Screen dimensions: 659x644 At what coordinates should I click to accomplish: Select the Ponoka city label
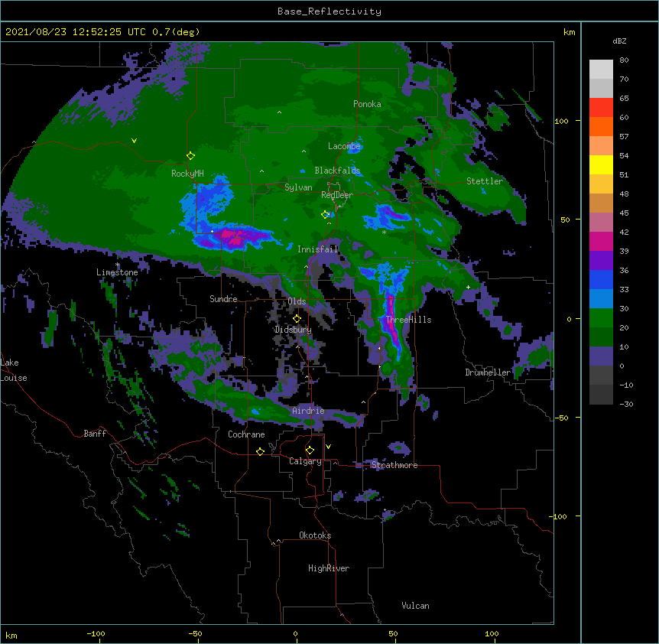tap(367, 104)
